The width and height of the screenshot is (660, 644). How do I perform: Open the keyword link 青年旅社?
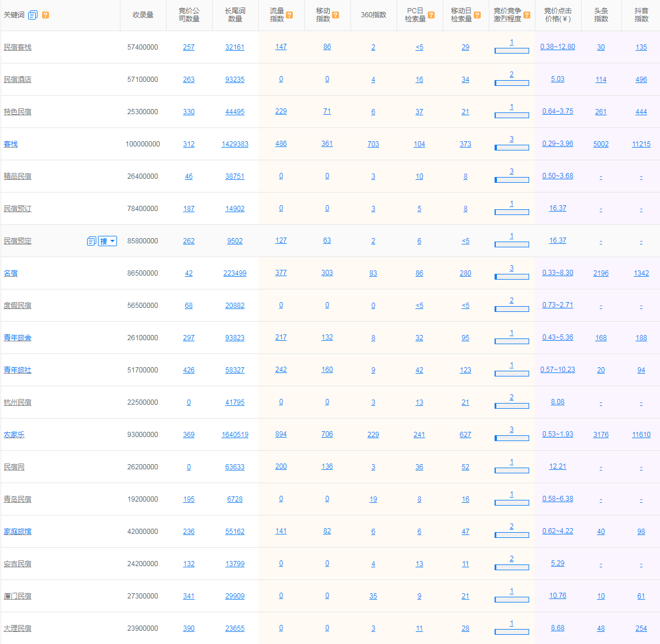[x=18, y=370]
